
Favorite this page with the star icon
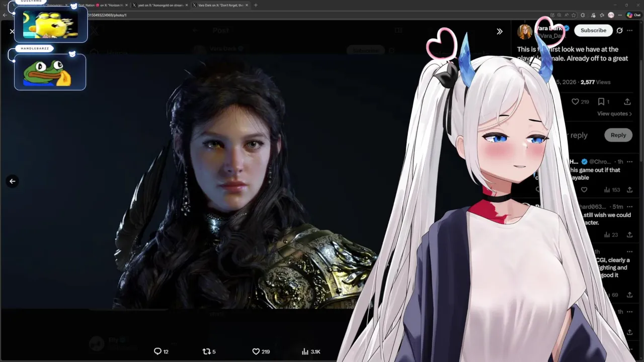pyautogui.click(x=574, y=15)
